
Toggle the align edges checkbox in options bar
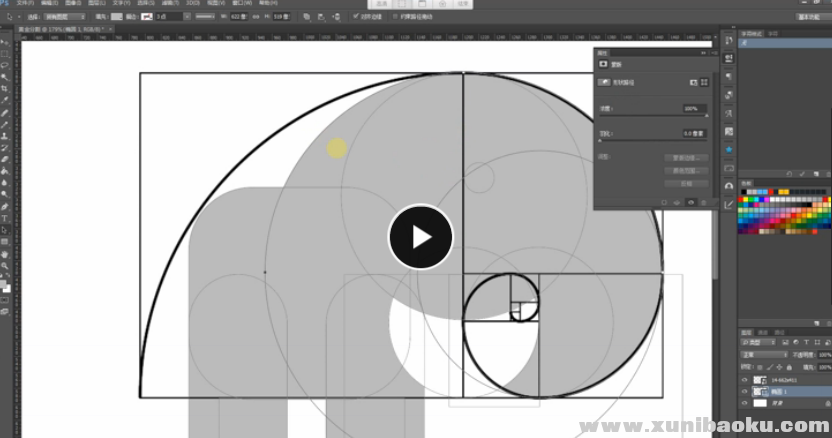tap(357, 17)
